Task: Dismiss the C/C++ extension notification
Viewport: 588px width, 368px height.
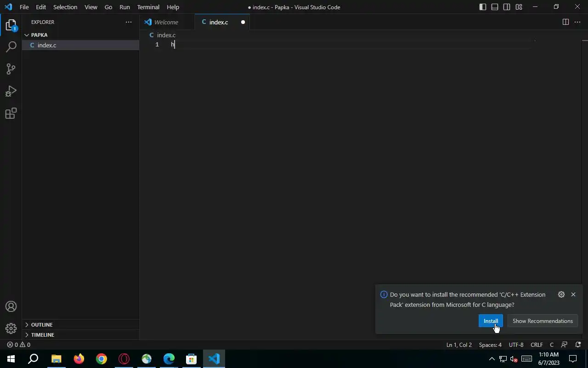Action: 573,294
